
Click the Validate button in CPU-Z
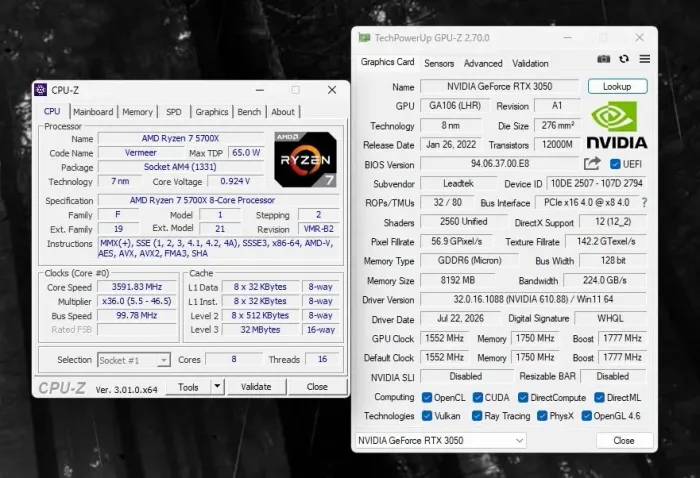256,387
